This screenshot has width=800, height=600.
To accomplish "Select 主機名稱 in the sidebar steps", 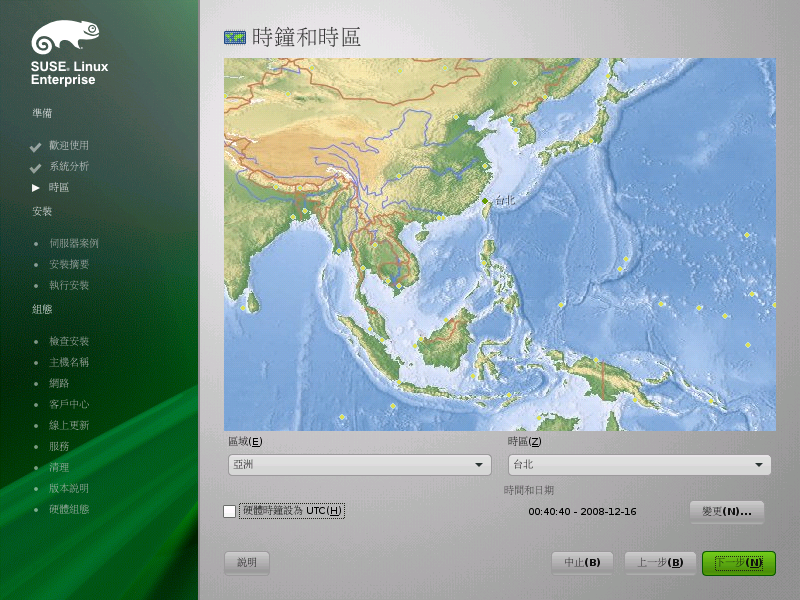I will point(69,362).
